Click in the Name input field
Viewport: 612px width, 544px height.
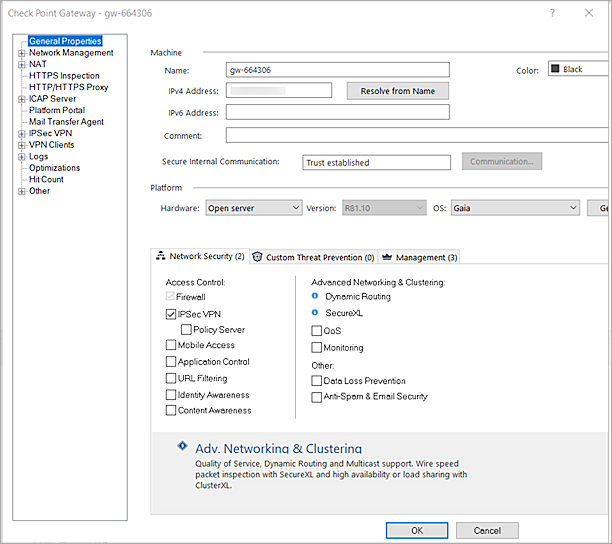pos(338,70)
